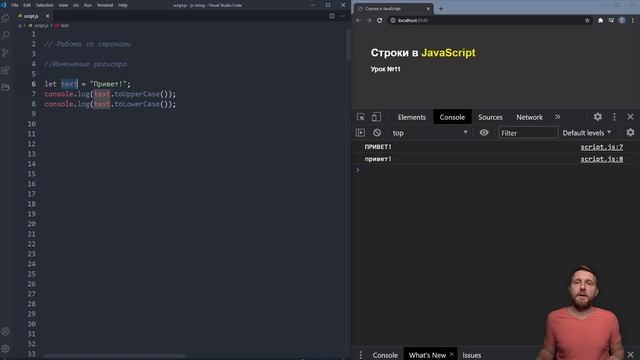Go forward in the browser

tap(369, 20)
